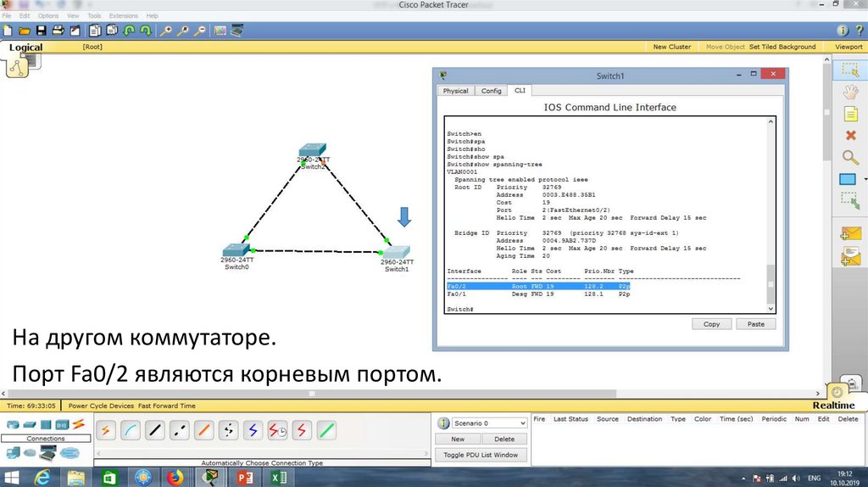This screenshot has height=487, width=868.
Task: Open the File menu
Action: (7, 16)
